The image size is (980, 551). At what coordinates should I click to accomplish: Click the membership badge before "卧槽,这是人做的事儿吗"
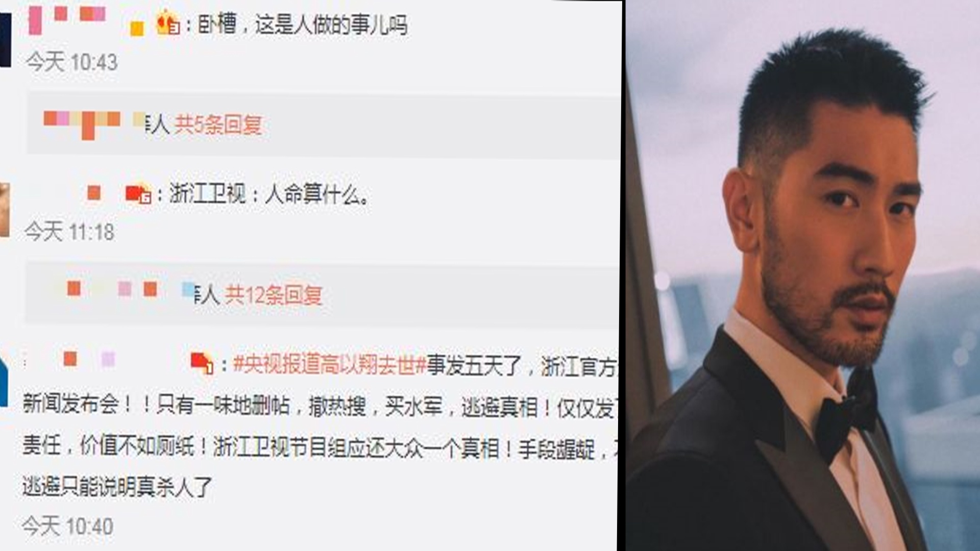[168, 22]
